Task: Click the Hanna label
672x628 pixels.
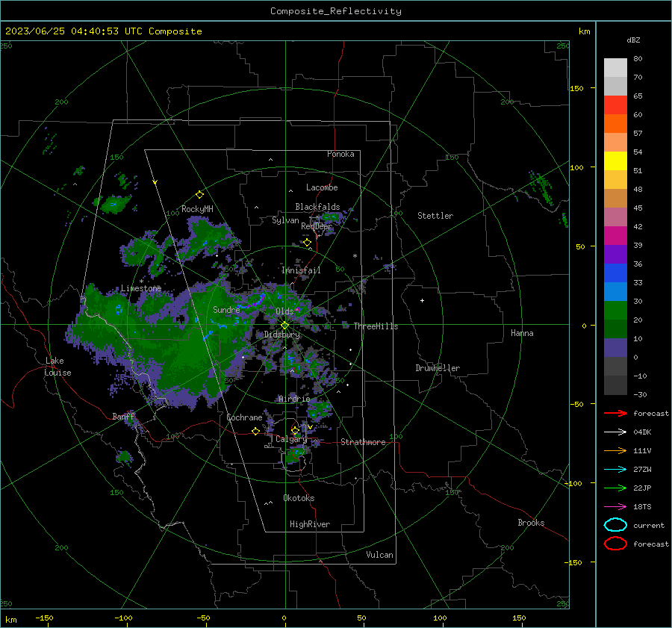Action: pyautogui.click(x=522, y=333)
